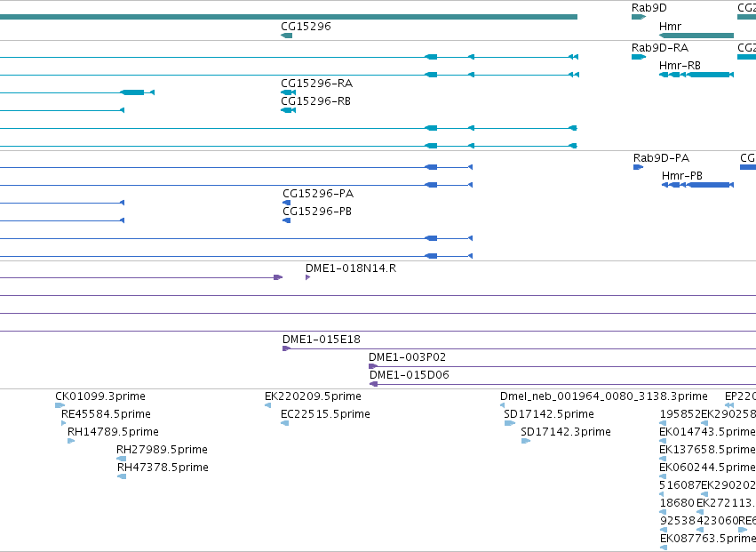Pick the CG15296-RA transcript label
756x552 pixels.
point(317,83)
